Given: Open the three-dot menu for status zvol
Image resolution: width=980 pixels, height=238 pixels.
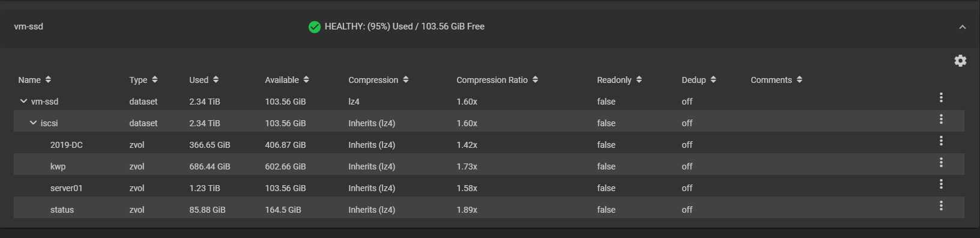Looking at the screenshot, I should (941, 206).
